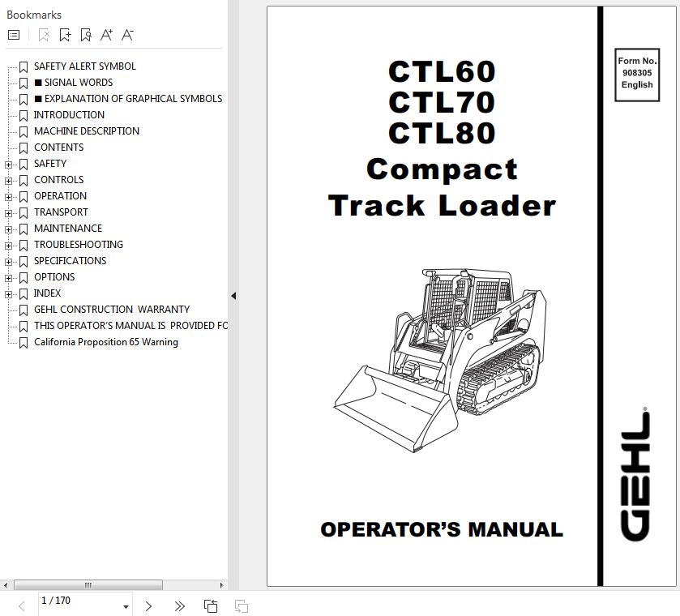Open INTRODUCTION bookmark
Viewport: 680px width, 616px height.
click(70, 115)
